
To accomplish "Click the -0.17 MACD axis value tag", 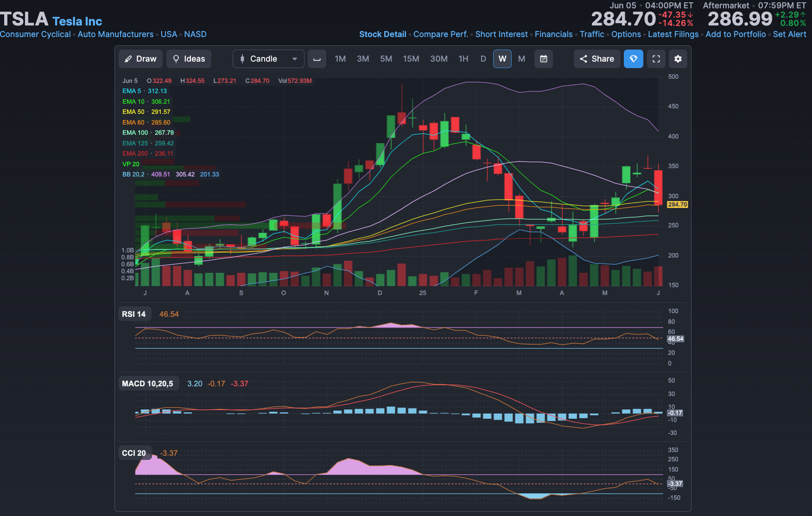I will pos(675,413).
